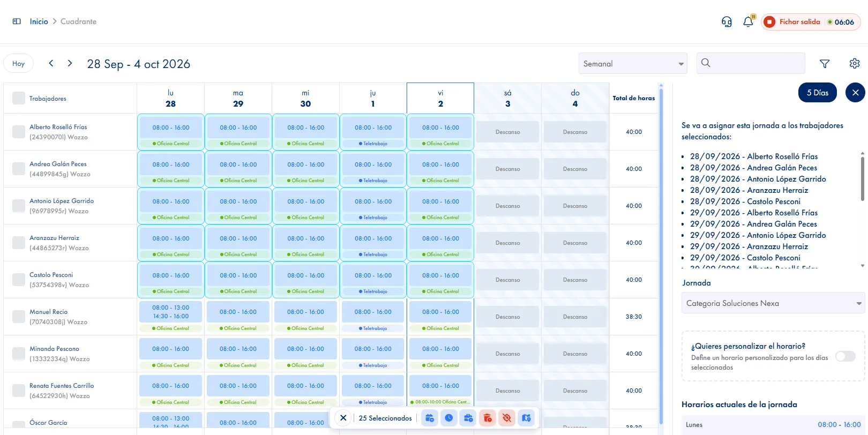The width and height of the screenshot is (868, 435).
Task: Click the Hoy button
Action: point(19,63)
